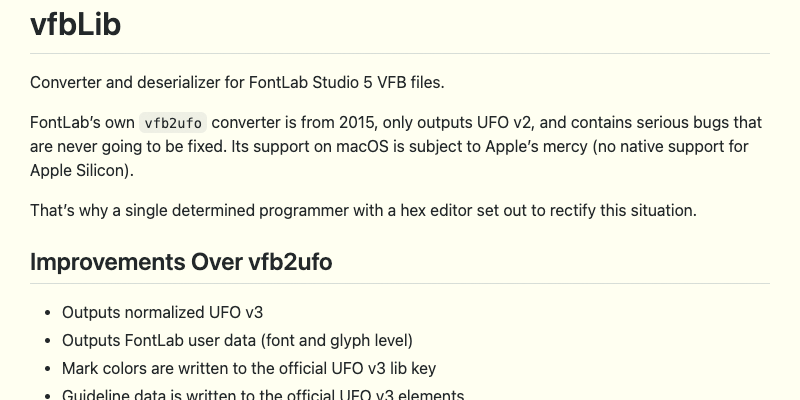Click the text 'UFO v2' in the paragraph
800x400 pixels.
pyautogui.click(x=503, y=123)
